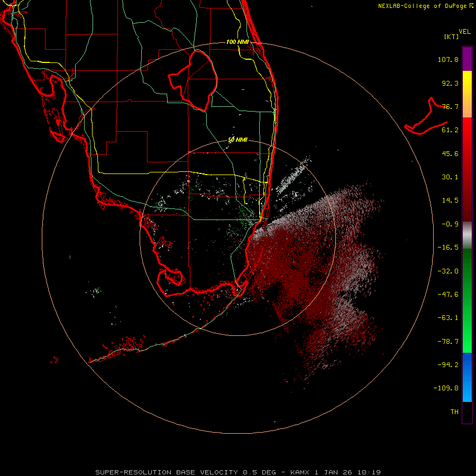Click the -78.7 legend value
Image resolution: width=476 pixels, height=476 pixels.
448,342
